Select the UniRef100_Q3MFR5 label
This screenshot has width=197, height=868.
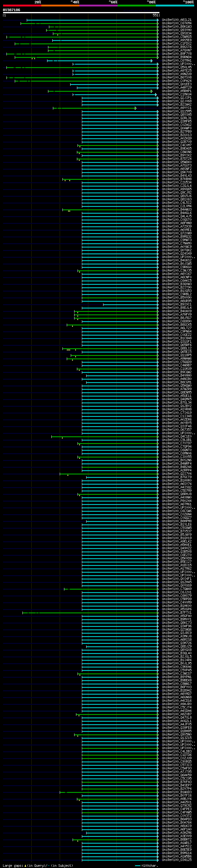click(176, 121)
